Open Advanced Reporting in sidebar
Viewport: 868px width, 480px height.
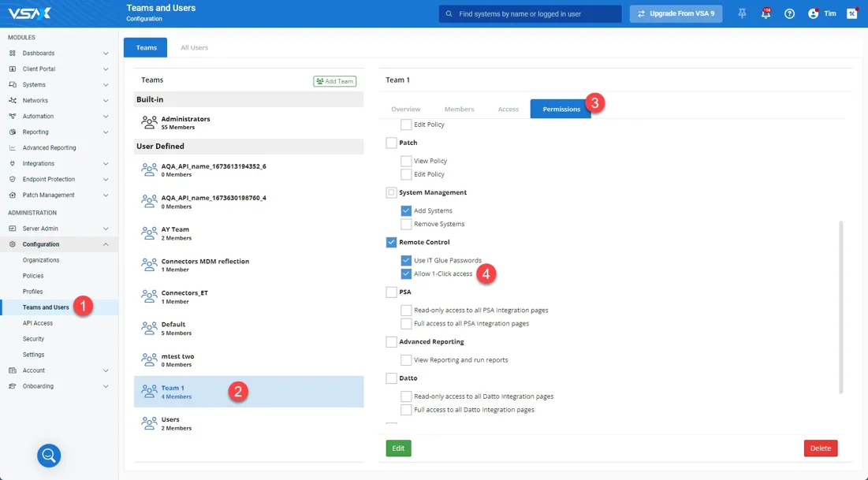(x=49, y=148)
